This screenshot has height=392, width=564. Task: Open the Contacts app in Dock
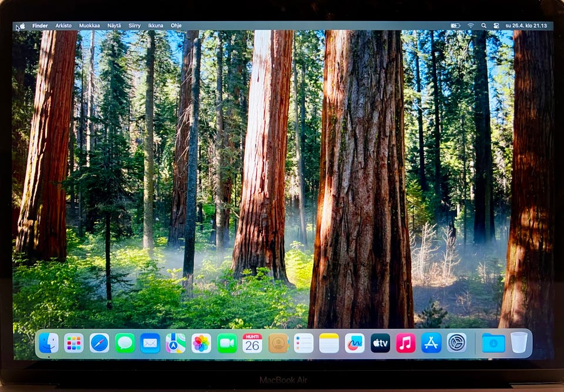click(278, 343)
